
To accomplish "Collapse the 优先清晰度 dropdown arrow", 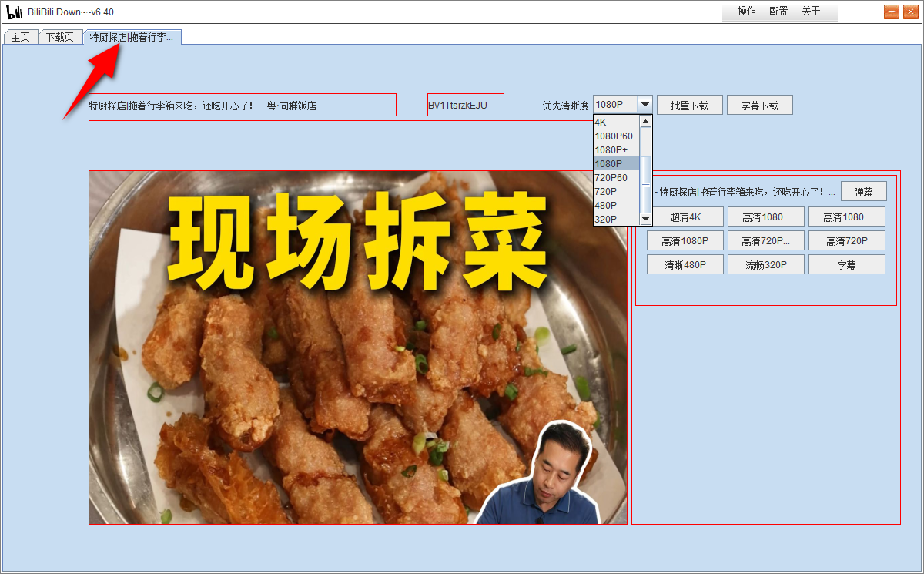I will click(x=644, y=103).
